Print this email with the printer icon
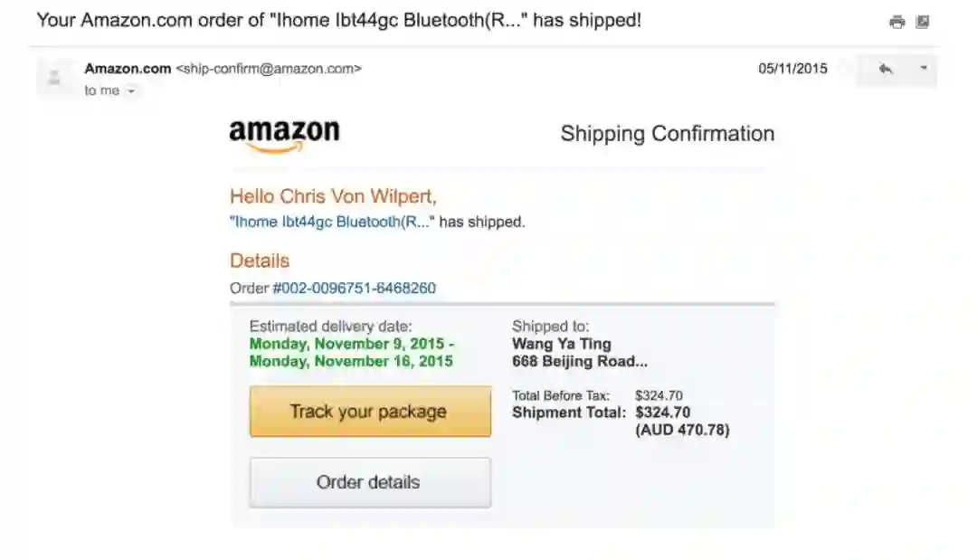 click(x=896, y=22)
